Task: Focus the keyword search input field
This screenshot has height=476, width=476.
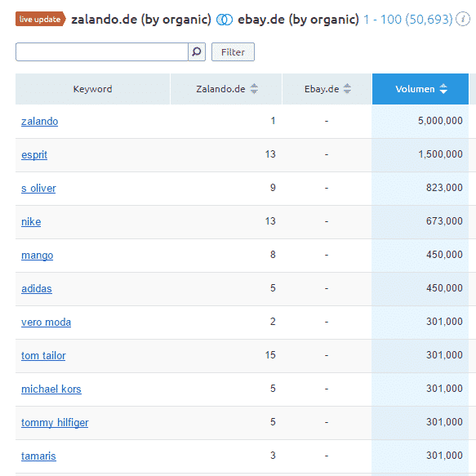Action: 102,52
